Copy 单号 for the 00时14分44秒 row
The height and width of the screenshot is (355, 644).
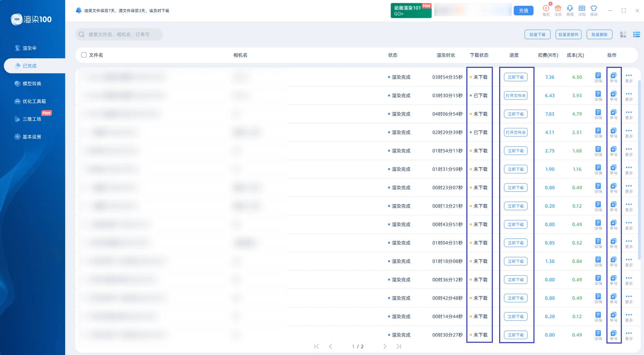point(613,317)
